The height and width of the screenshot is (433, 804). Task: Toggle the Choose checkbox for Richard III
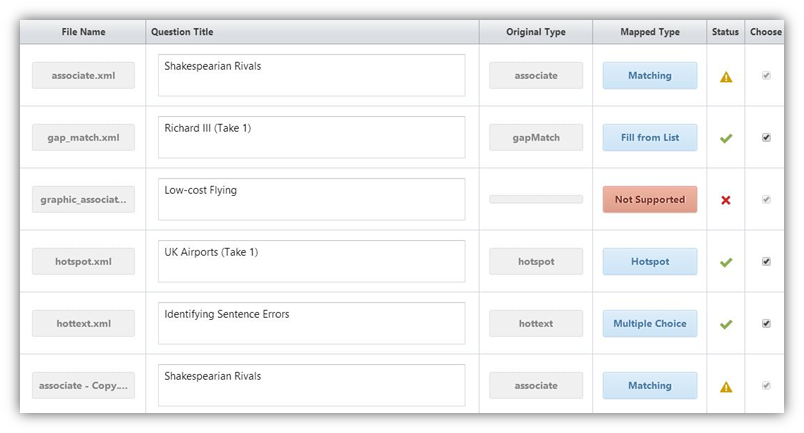click(x=766, y=137)
